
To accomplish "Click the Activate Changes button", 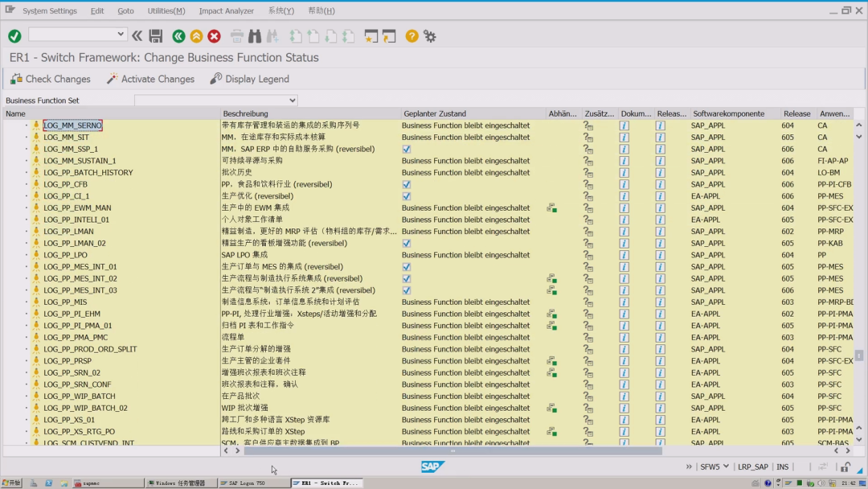I will (150, 79).
